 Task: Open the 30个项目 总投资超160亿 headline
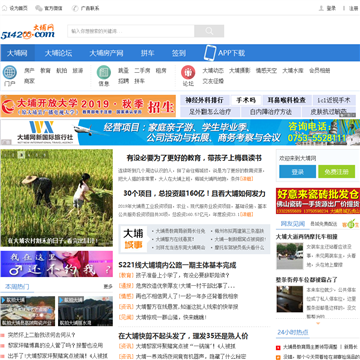194,194
